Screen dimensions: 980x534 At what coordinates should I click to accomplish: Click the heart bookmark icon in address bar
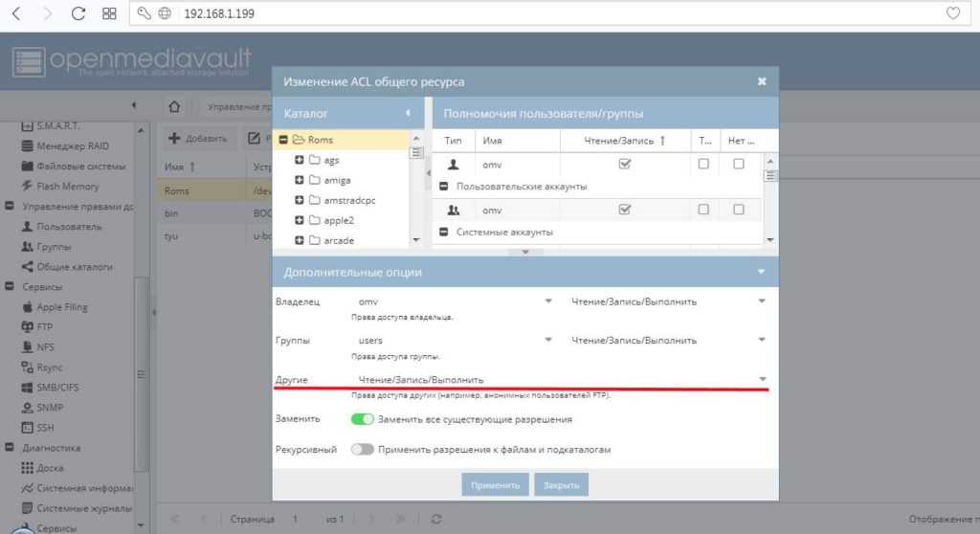point(952,14)
